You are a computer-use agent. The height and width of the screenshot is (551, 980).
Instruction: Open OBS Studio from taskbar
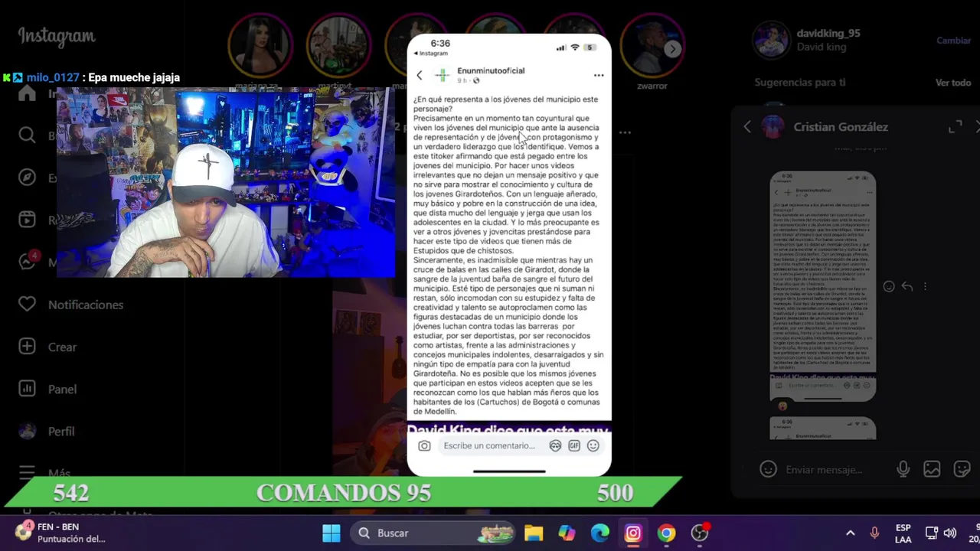coord(700,533)
